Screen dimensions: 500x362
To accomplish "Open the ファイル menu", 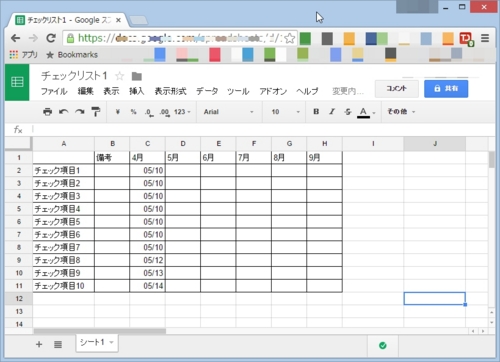I will (54, 91).
